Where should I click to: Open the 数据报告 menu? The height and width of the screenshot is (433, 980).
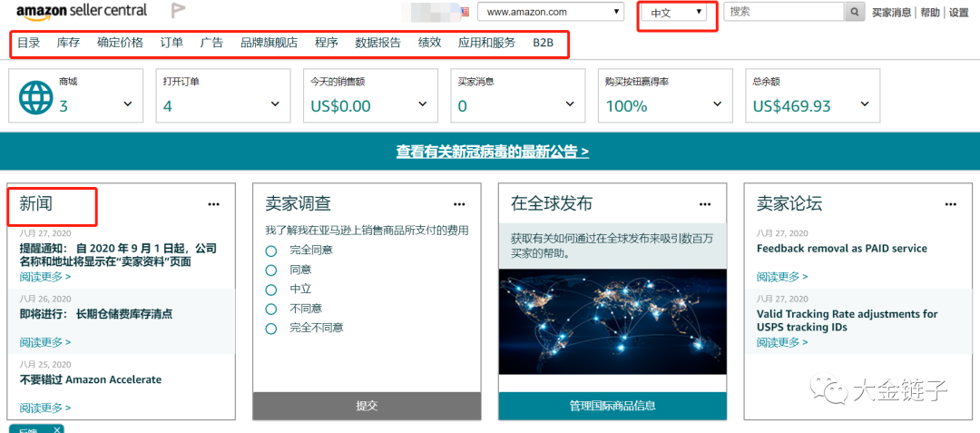coord(378,43)
